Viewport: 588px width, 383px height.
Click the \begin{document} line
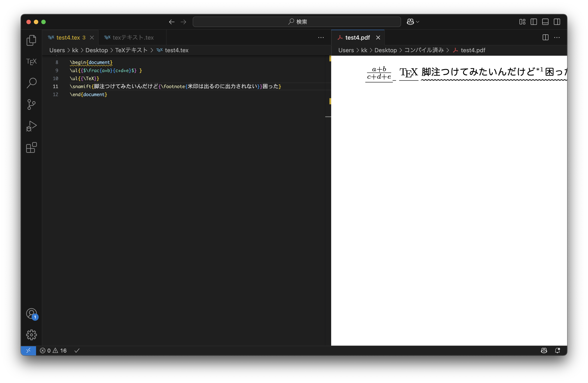click(91, 62)
